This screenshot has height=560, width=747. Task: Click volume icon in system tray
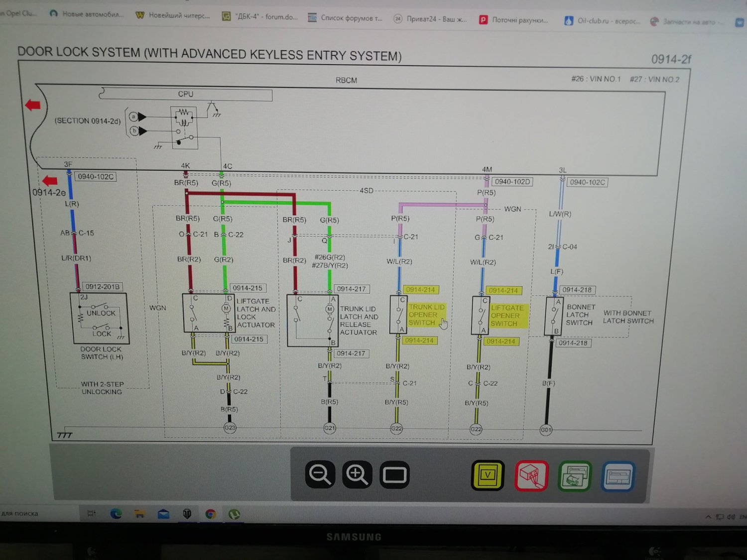pyautogui.click(x=731, y=517)
